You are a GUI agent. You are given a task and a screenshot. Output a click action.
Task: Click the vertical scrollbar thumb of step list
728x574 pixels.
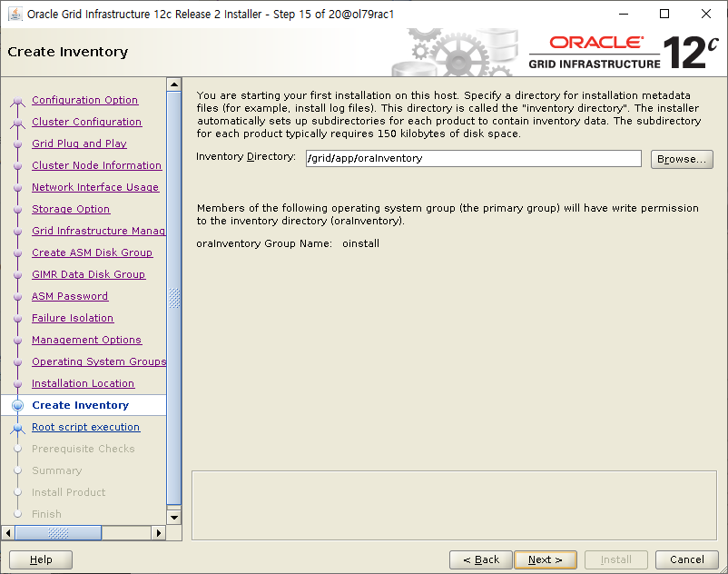click(174, 298)
